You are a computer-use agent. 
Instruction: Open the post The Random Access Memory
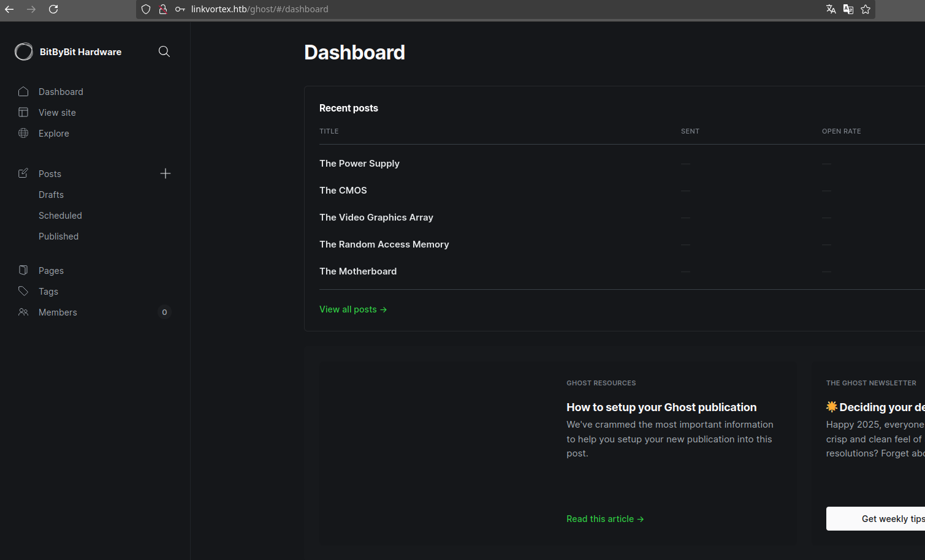click(x=384, y=244)
